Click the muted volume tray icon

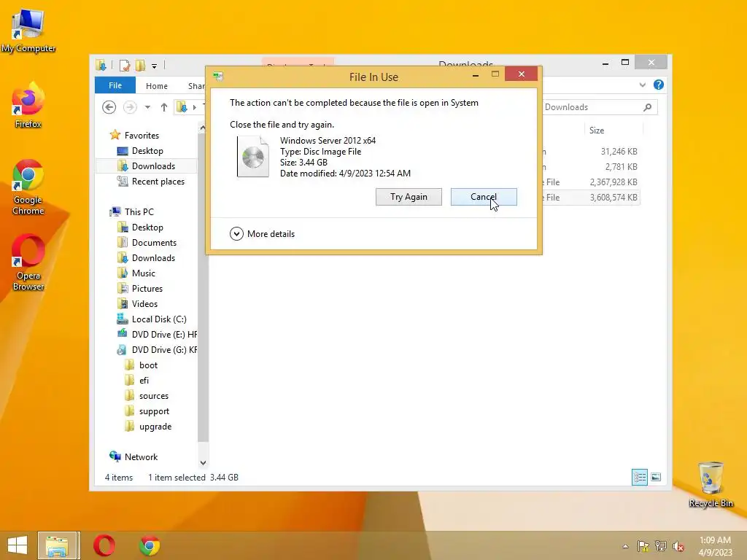coord(678,546)
